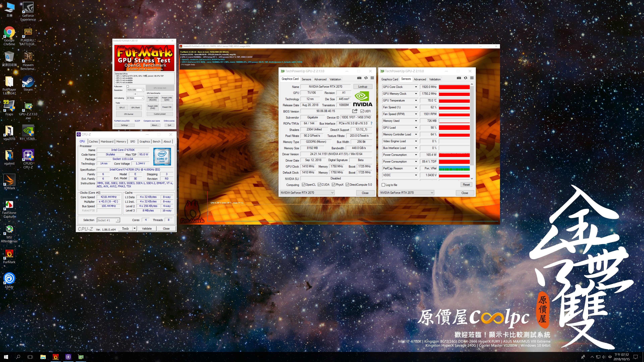The width and height of the screenshot is (644, 362).
Task: Open Resolution dropdown in FurMark
Action: (x=135, y=90)
